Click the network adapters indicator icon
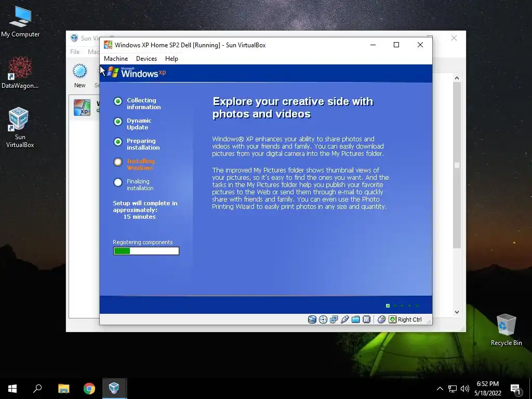Image resolution: width=532 pixels, height=399 pixels. [x=334, y=320]
